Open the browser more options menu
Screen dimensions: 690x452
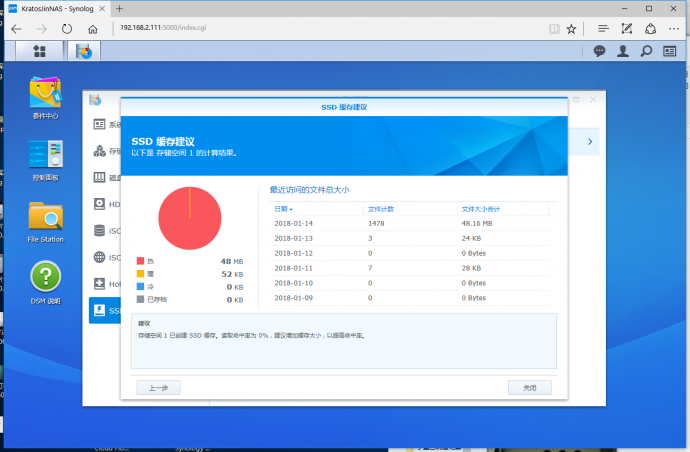pyautogui.click(x=674, y=29)
